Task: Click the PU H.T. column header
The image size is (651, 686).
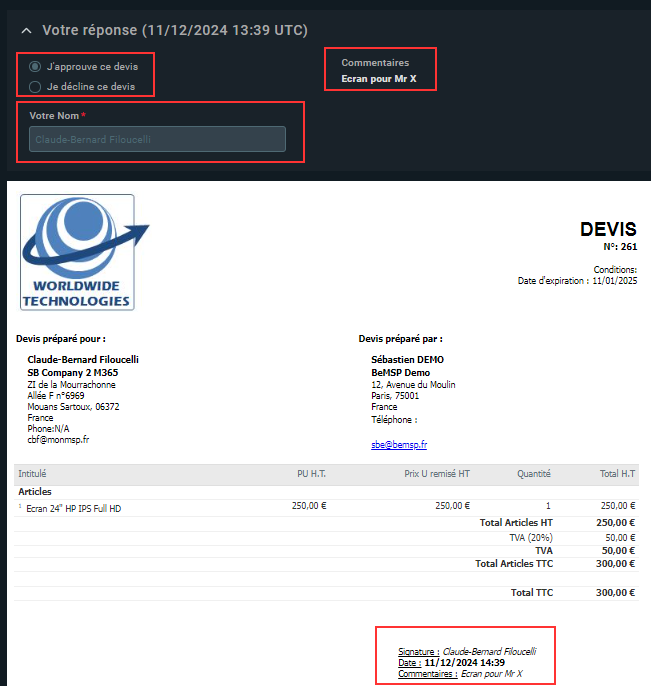Action: (x=312, y=474)
